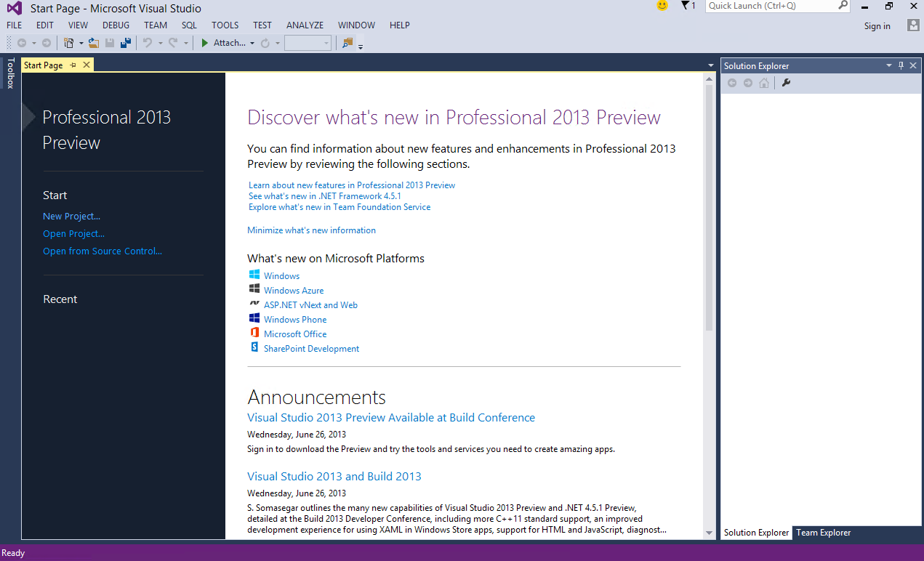Click the Windows Phone icon in platforms list

coord(254,318)
